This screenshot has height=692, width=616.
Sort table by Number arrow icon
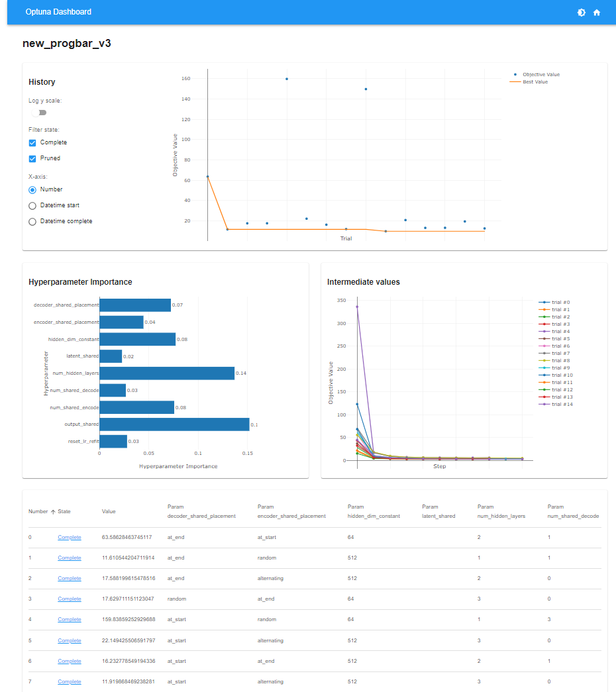(x=53, y=512)
